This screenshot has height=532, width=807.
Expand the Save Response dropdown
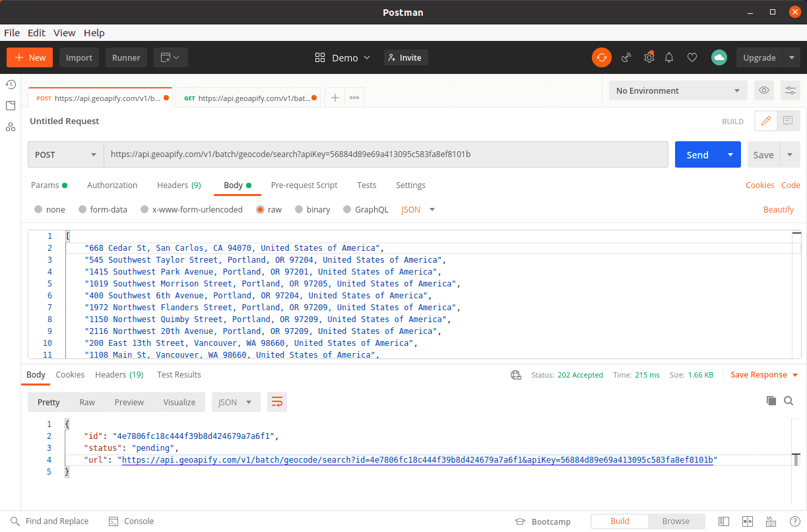click(795, 375)
